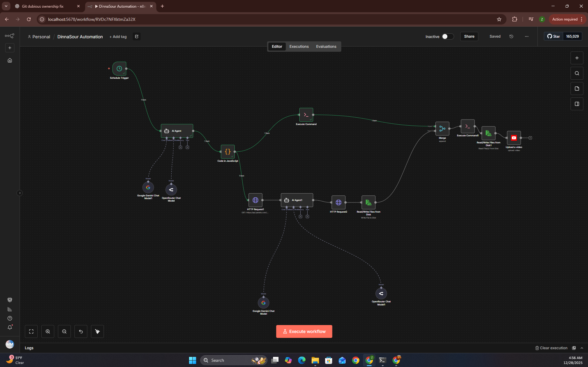Expand the Logs panel chevron

click(x=582, y=348)
